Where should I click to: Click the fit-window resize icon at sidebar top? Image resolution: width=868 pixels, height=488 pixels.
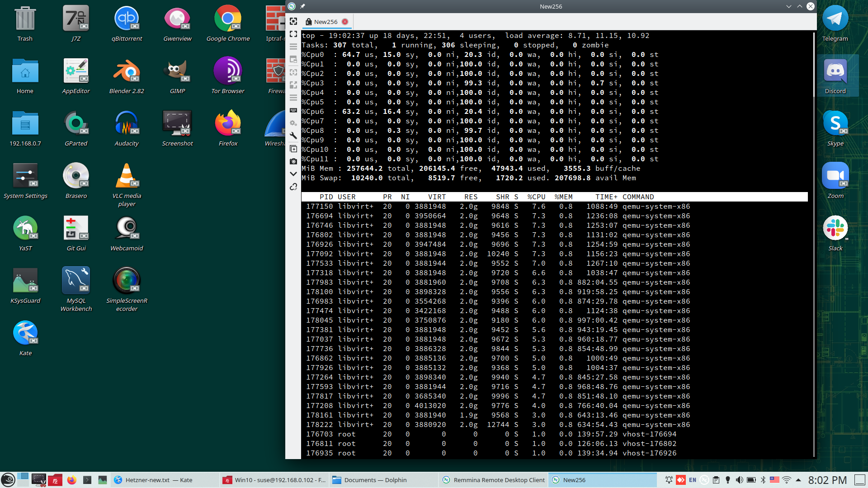point(293,21)
